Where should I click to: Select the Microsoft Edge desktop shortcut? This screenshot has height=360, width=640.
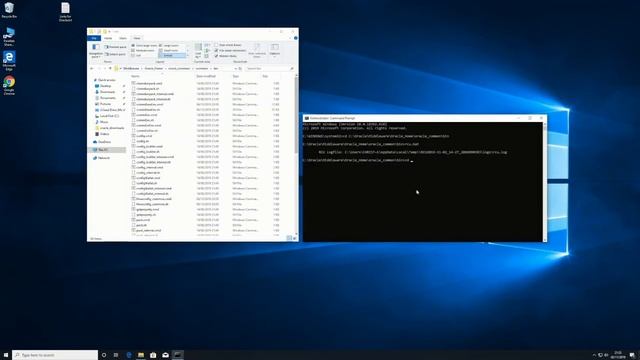pyautogui.click(x=9, y=60)
